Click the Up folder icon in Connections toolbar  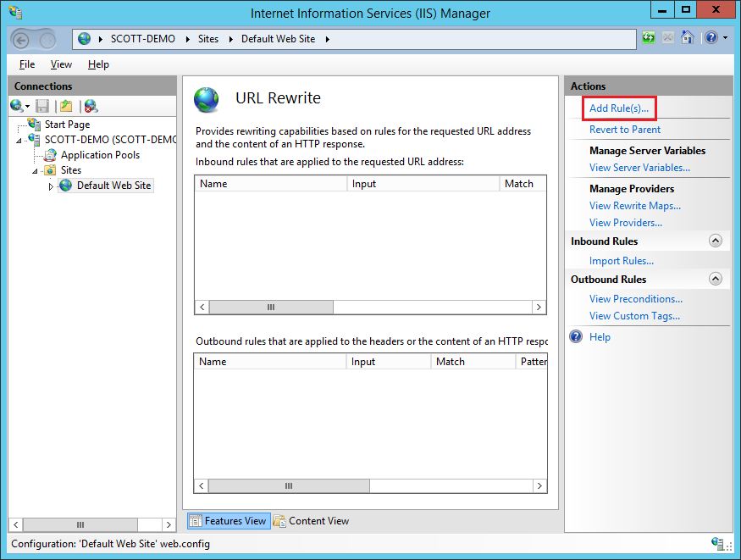pyautogui.click(x=66, y=106)
